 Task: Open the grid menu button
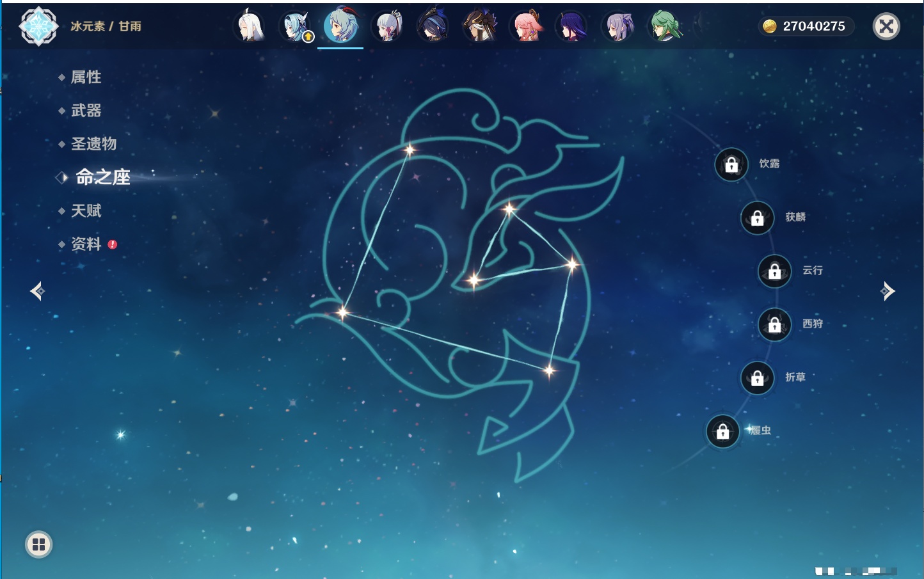click(x=39, y=544)
